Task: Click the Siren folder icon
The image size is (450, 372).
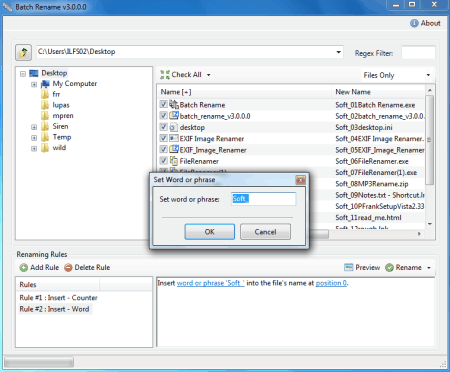Action: click(x=45, y=126)
